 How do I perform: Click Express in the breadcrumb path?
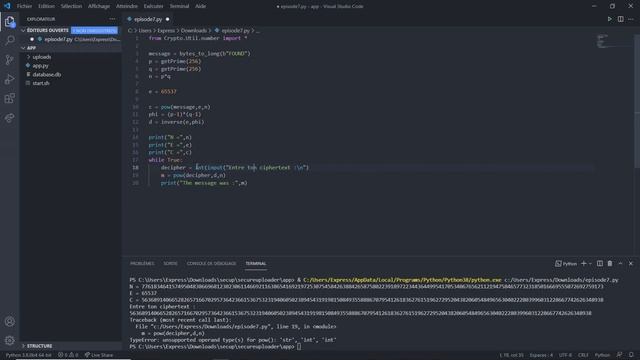[x=166, y=31]
